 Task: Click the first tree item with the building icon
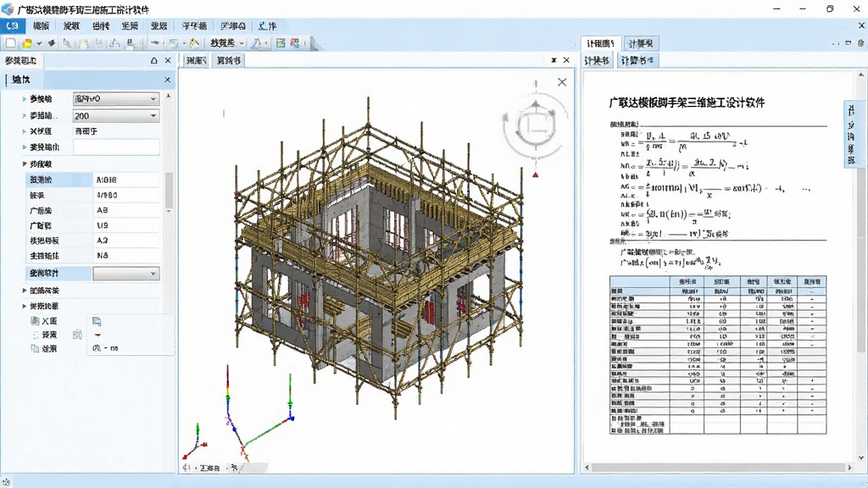click(x=44, y=321)
